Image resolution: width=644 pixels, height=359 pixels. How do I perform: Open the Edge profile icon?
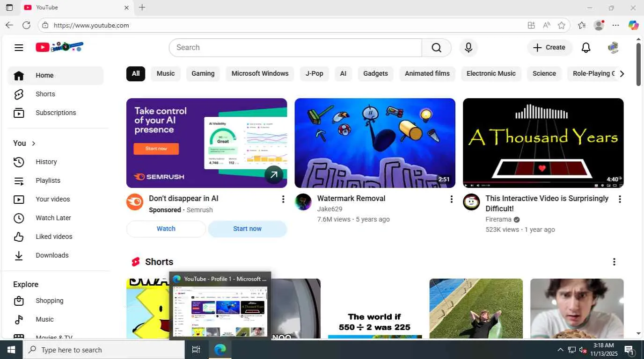coord(599,25)
